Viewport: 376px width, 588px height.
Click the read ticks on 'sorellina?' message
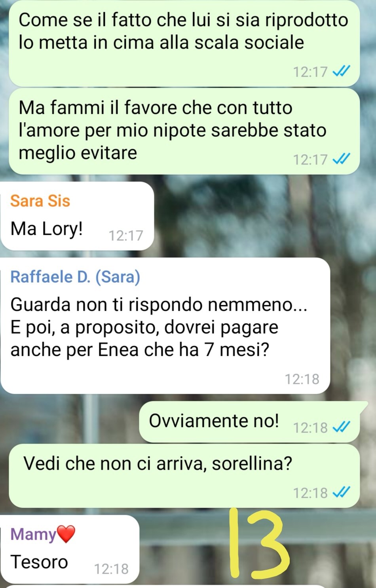(x=341, y=493)
